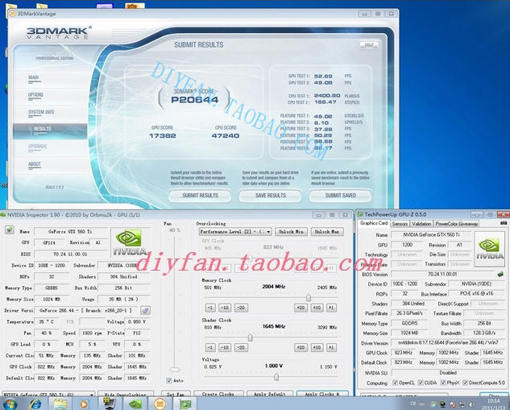Click Memory Clock -20 button
The image size is (510, 410).
click(x=241, y=308)
